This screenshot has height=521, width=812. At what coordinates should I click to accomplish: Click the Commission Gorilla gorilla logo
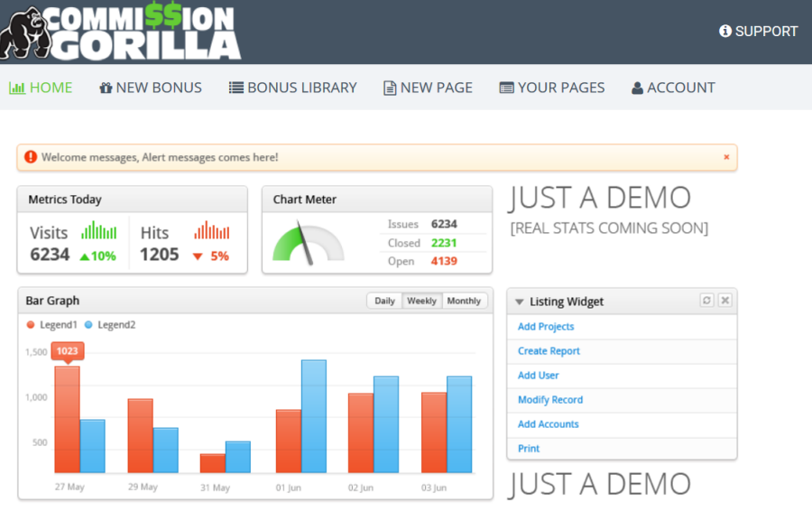tap(27, 31)
